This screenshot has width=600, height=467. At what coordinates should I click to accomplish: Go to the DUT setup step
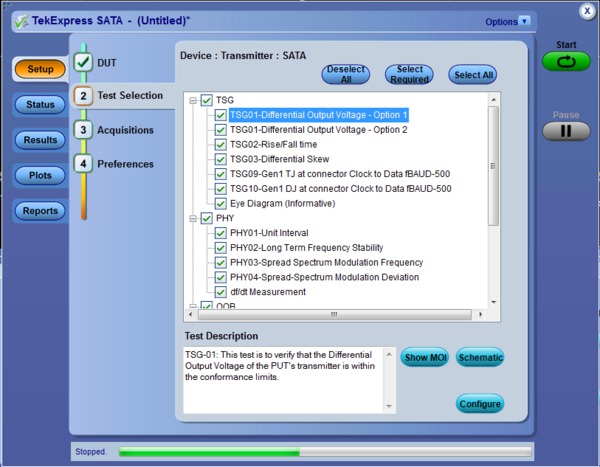(107, 63)
